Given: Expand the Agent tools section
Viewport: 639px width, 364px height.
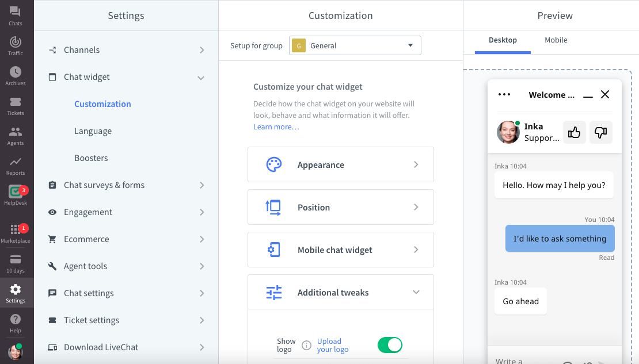Looking at the screenshot, I should (x=126, y=266).
